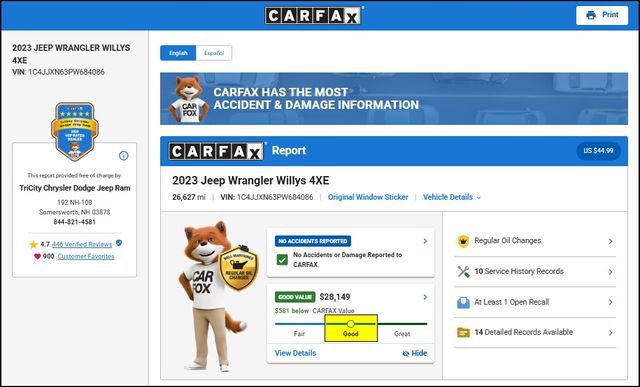This screenshot has height=387, width=640.
Task: Switch to Español language tab
Action: 214,53
